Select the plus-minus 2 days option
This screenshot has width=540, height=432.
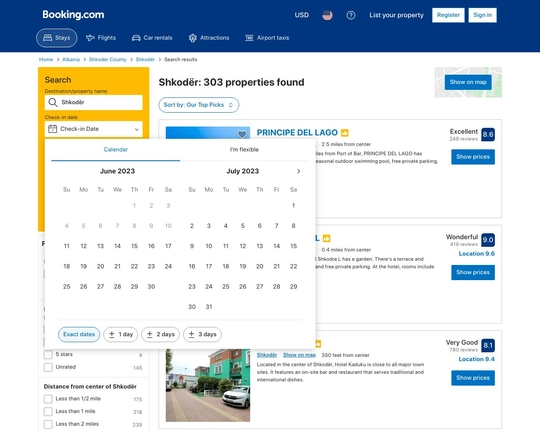click(160, 335)
